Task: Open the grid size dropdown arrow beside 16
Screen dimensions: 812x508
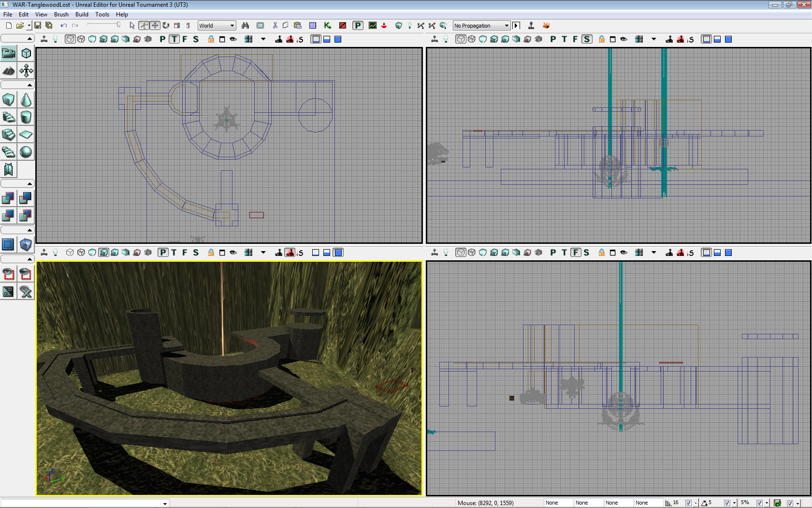Action: (x=696, y=503)
